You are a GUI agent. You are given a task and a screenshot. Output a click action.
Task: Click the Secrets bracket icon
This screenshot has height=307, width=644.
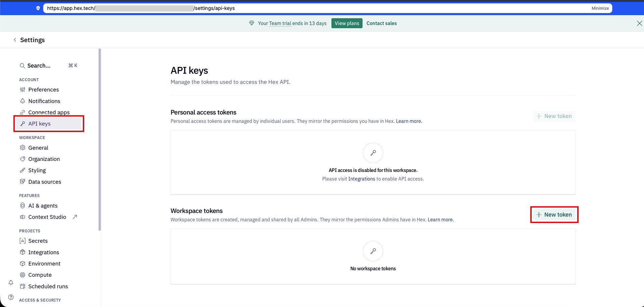click(22, 241)
